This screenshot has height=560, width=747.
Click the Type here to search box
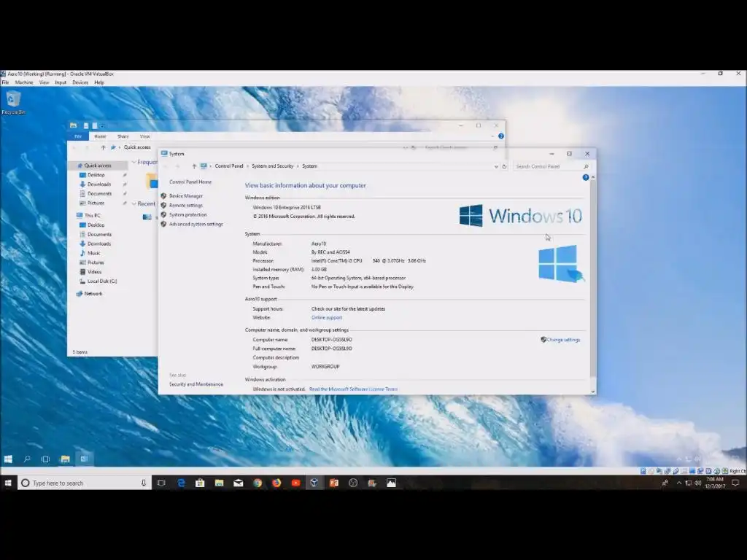(x=85, y=483)
